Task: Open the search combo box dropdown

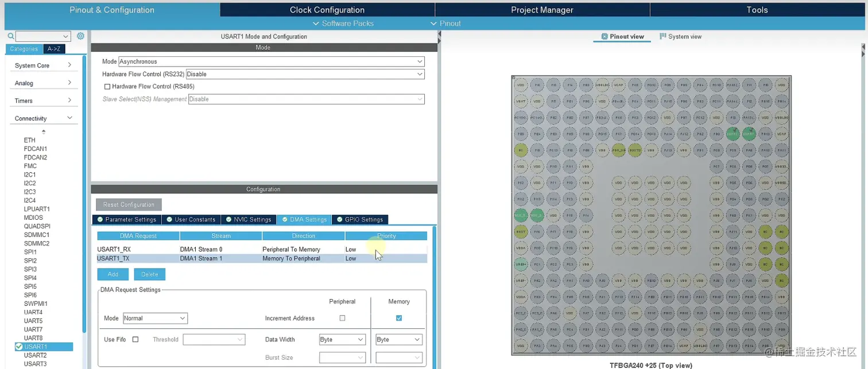Action: coord(65,36)
